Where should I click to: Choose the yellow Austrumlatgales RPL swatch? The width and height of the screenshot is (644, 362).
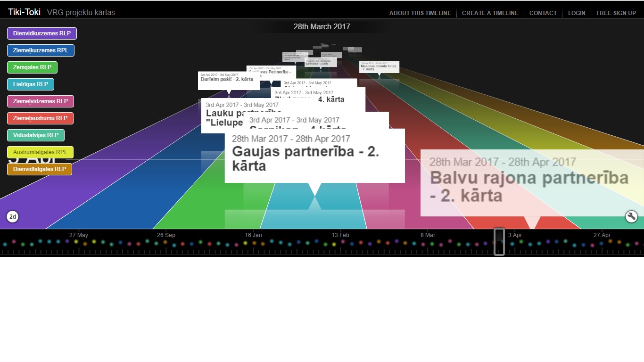[x=40, y=152]
